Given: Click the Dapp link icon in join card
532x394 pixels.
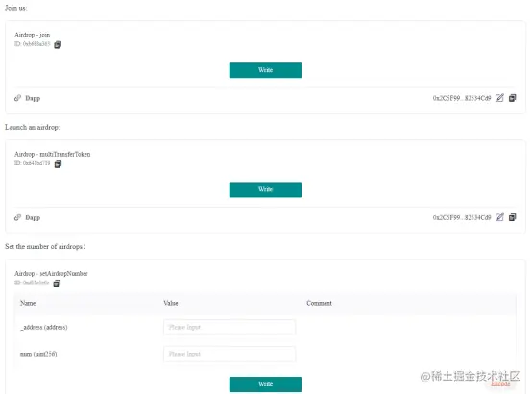Looking at the screenshot, I should [x=17, y=98].
